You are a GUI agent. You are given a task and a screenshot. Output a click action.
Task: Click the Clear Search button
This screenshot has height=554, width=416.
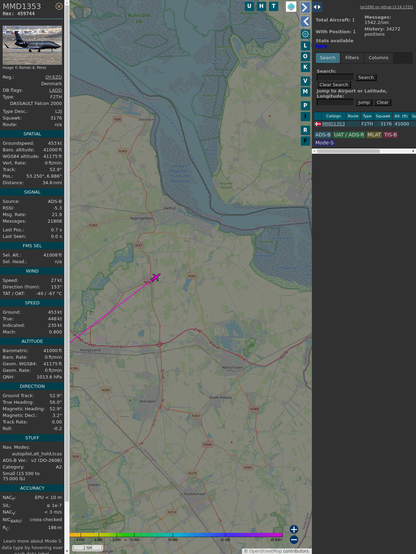click(x=334, y=84)
